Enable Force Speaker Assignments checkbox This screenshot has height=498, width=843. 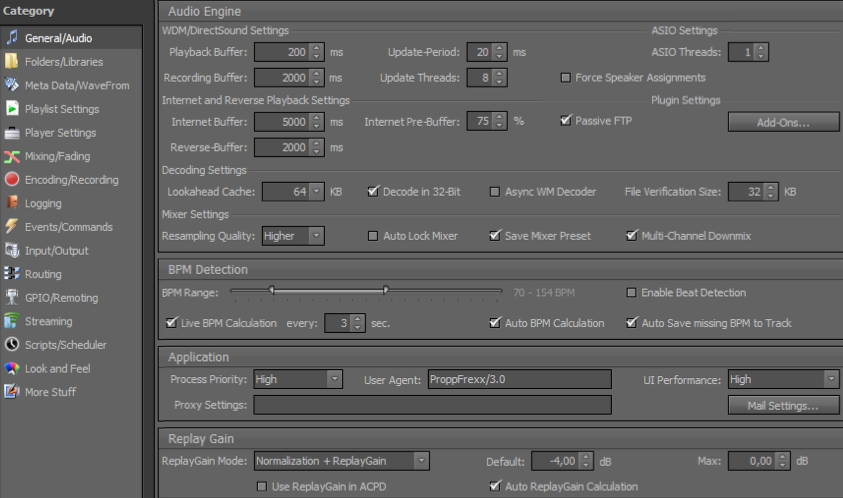click(x=566, y=77)
